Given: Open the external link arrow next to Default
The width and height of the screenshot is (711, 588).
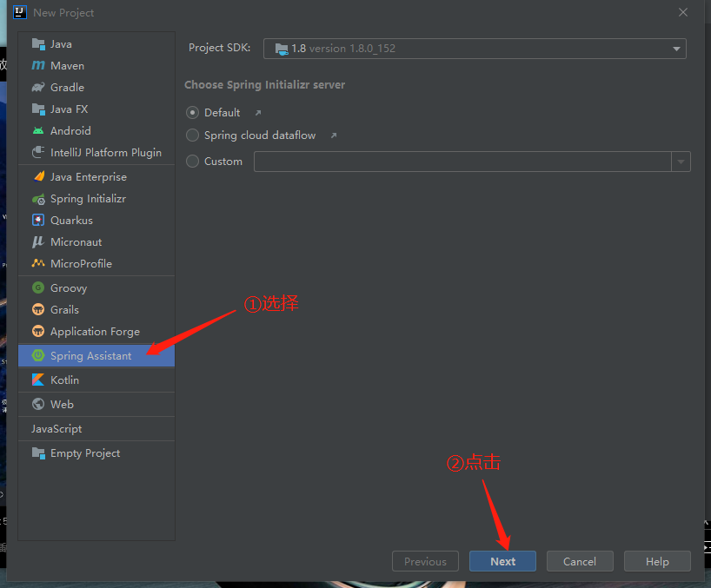Looking at the screenshot, I should [x=258, y=113].
